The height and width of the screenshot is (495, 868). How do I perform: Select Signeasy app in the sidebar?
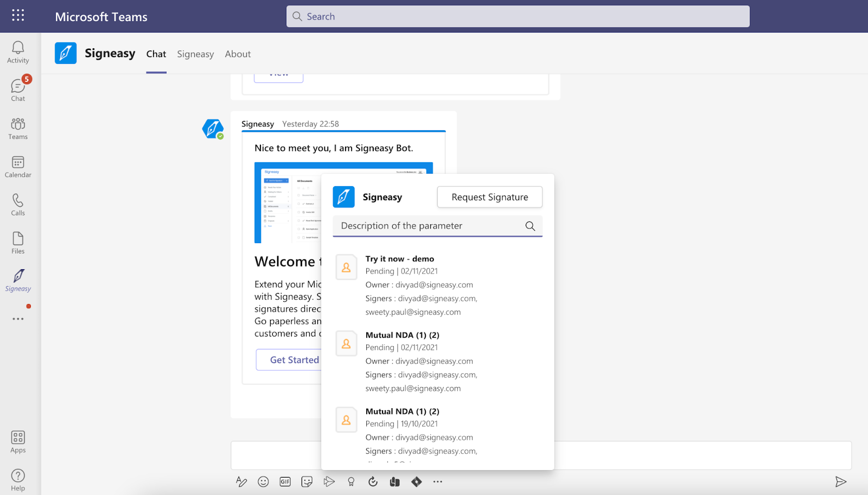[18, 281]
